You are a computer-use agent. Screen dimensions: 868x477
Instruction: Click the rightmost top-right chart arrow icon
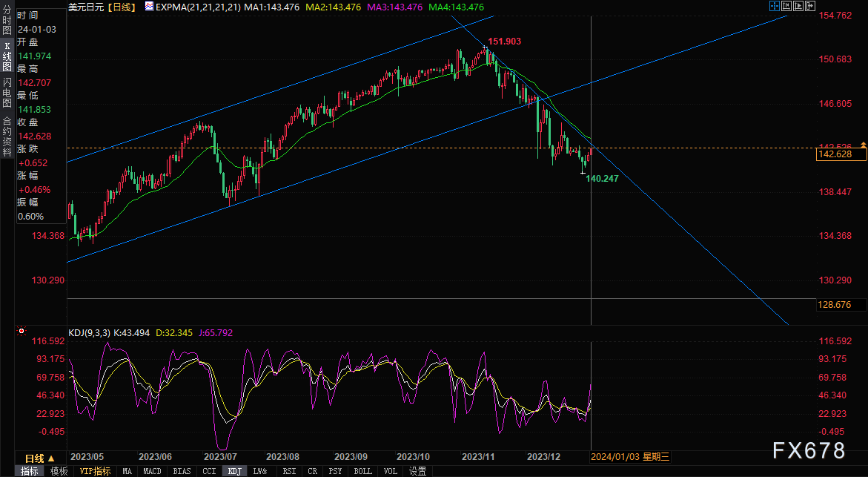[810, 6]
